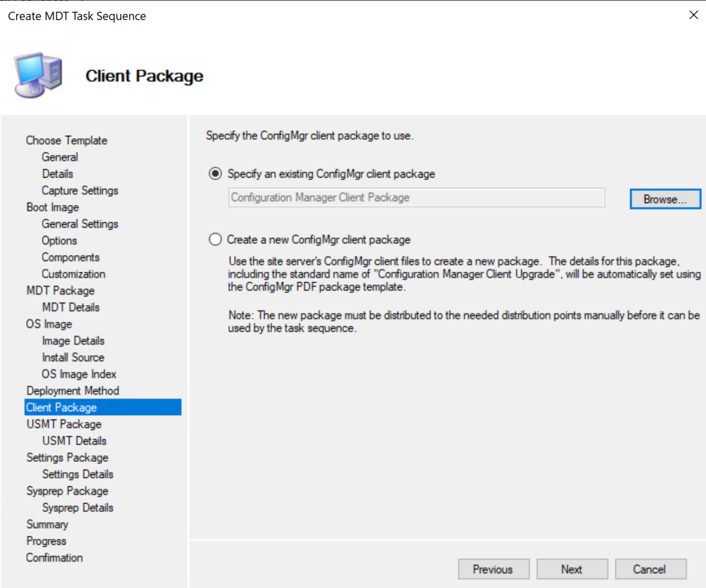Go back with the Previous button
Image resolution: width=706 pixels, height=588 pixels.
click(x=493, y=569)
